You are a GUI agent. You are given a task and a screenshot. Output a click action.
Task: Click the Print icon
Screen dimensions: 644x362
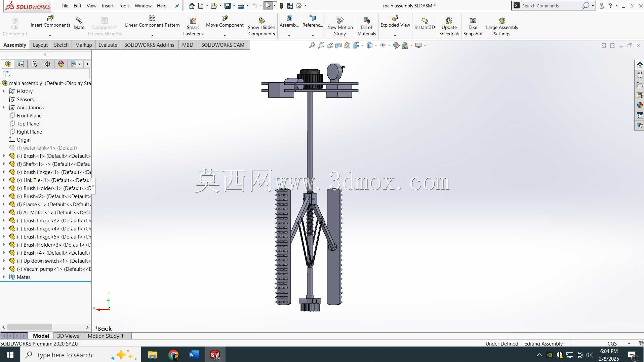[241, 6]
